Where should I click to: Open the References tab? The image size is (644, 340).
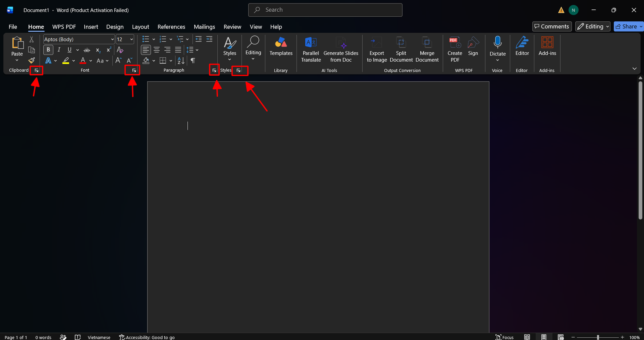pyautogui.click(x=171, y=27)
